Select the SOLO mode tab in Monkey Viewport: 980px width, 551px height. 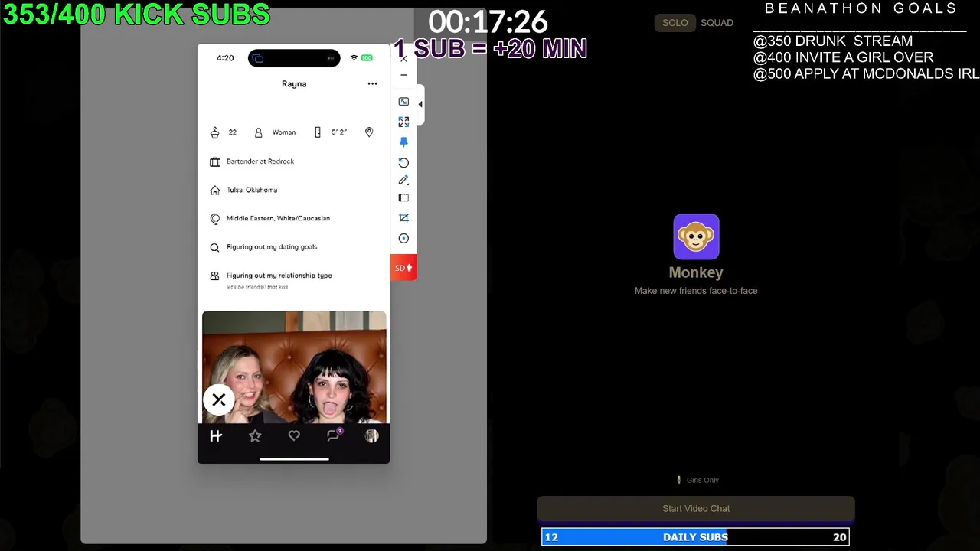coord(675,23)
